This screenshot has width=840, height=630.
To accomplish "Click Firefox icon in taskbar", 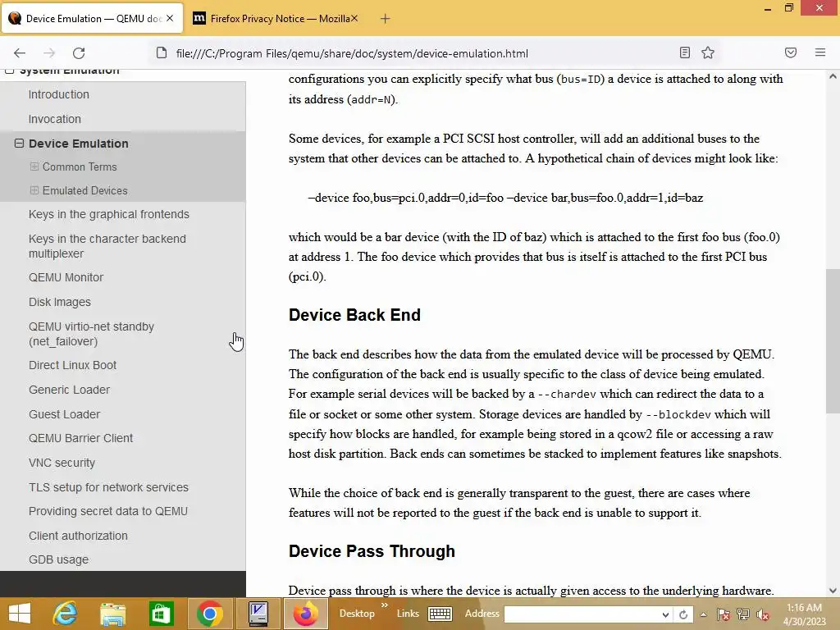I will [306, 614].
